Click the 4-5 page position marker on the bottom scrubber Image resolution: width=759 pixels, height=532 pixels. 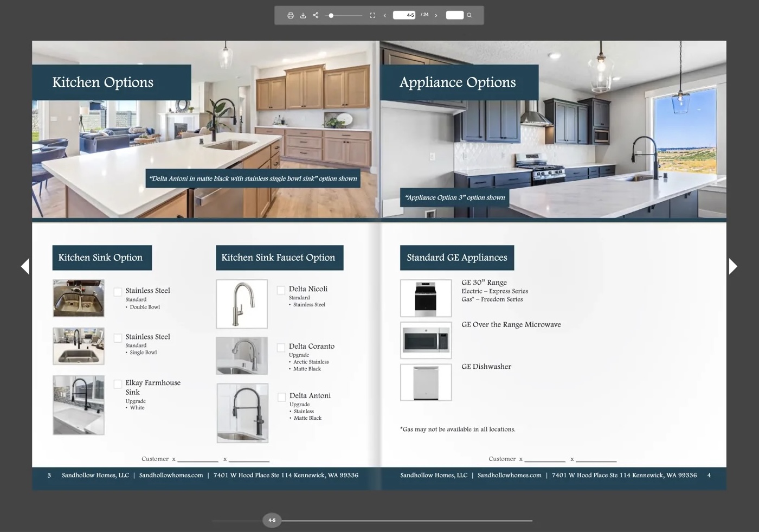pyautogui.click(x=272, y=520)
